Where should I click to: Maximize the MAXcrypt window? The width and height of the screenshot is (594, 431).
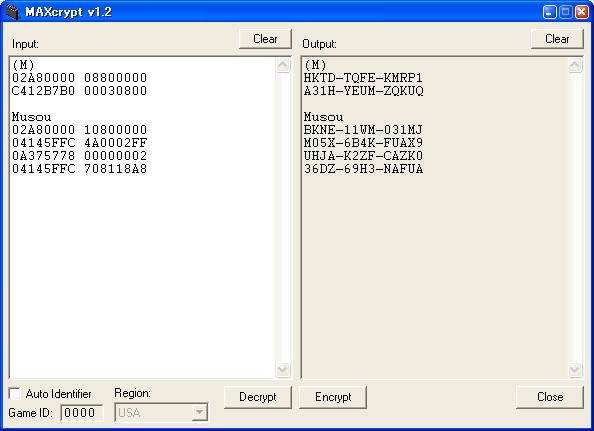coord(565,12)
